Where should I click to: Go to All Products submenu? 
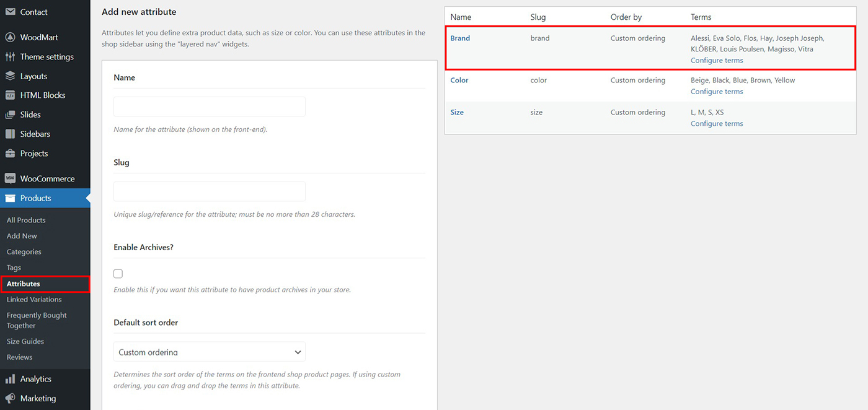click(x=26, y=220)
